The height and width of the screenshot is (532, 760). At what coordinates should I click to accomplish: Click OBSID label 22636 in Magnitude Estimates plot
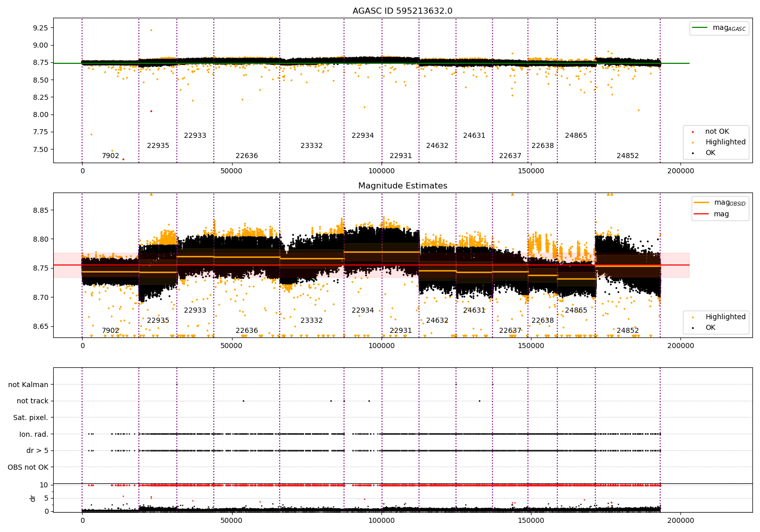point(247,331)
